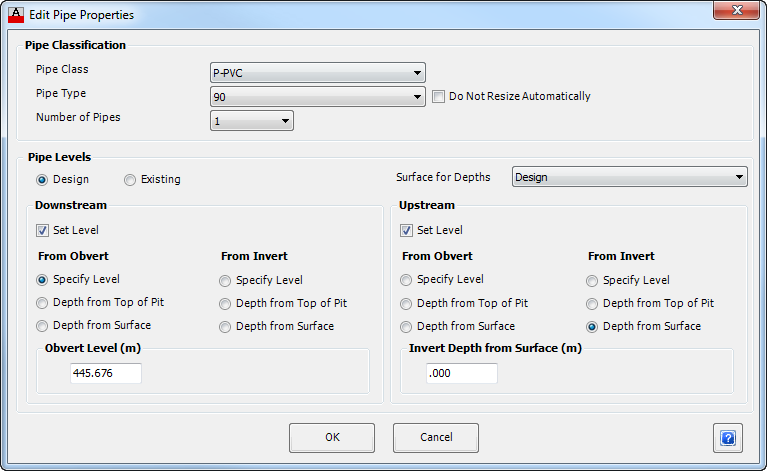Click the Invert Depth from Surface field
This screenshot has height=471, width=767.
(462, 373)
